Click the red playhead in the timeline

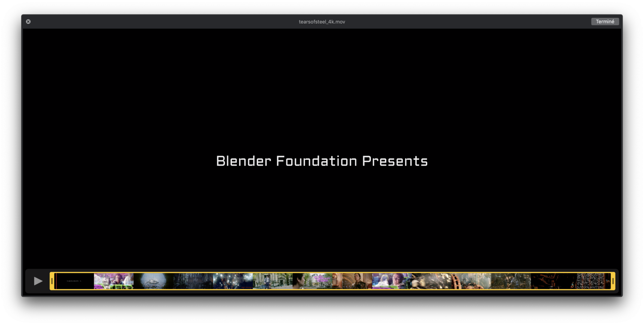(x=56, y=281)
